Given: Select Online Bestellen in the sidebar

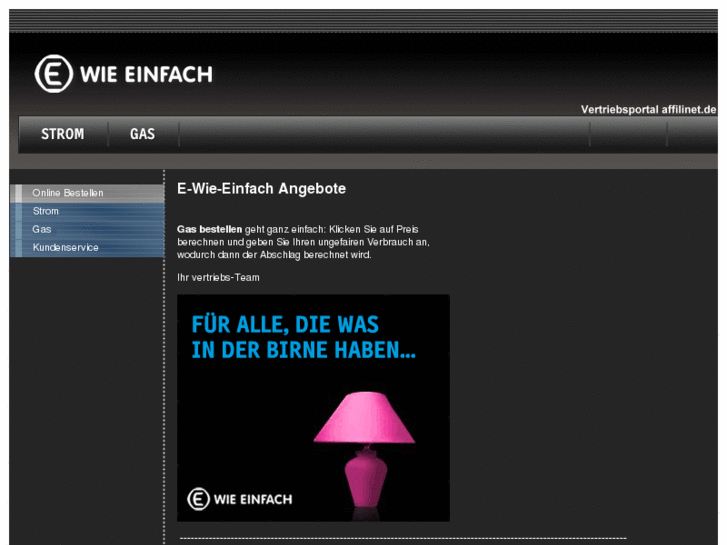Looking at the screenshot, I should pyautogui.click(x=88, y=193).
